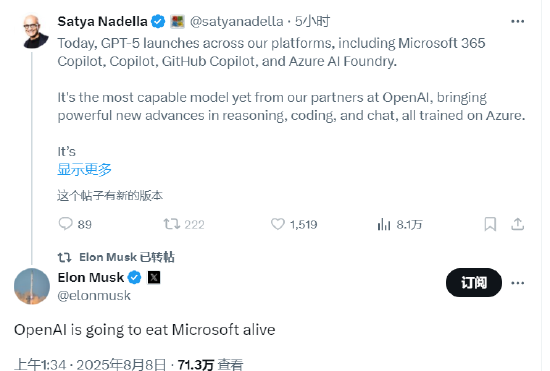Click the 这个帖子有新的版本 notice
The width and height of the screenshot is (550, 371).
[110, 195]
